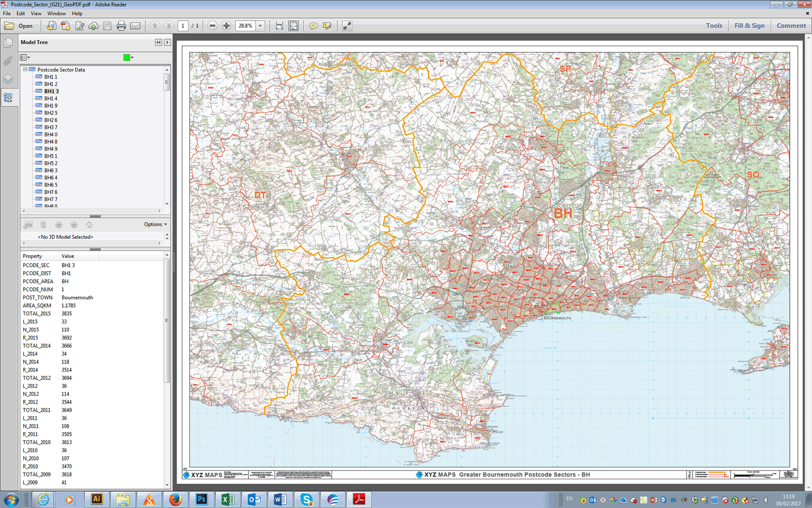Open Firefox from the taskbar
The width and height of the screenshot is (812, 508).
pyautogui.click(x=175, y=499)
